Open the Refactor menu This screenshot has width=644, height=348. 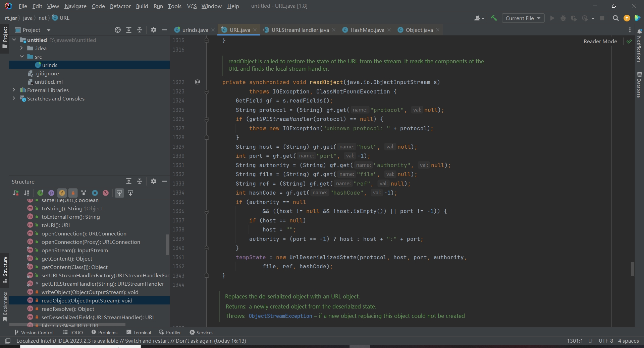click(x=120, y=6)
